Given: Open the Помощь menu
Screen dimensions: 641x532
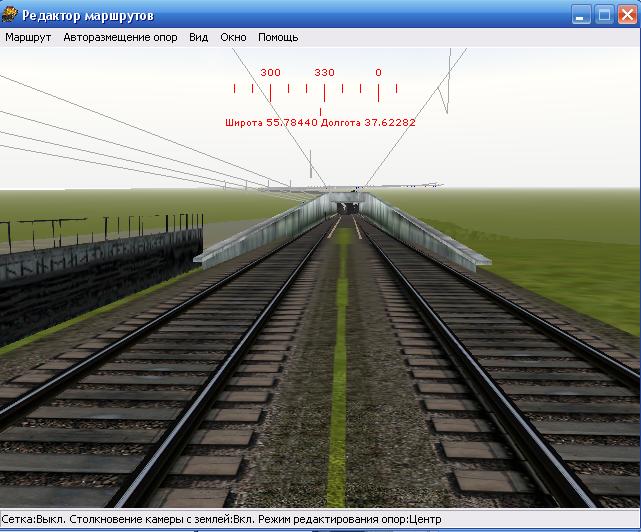Looking at the screenshot, I should click(x=278, y=37).
